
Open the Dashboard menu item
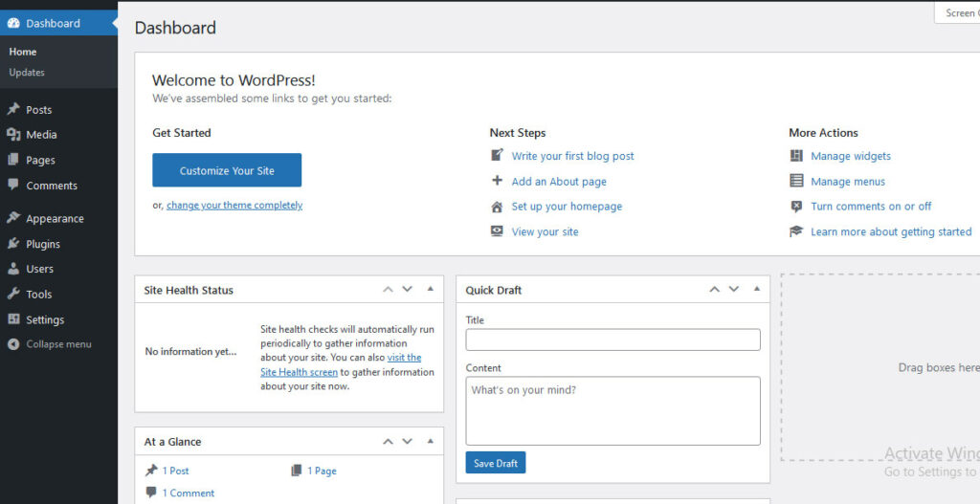point(58,23)
